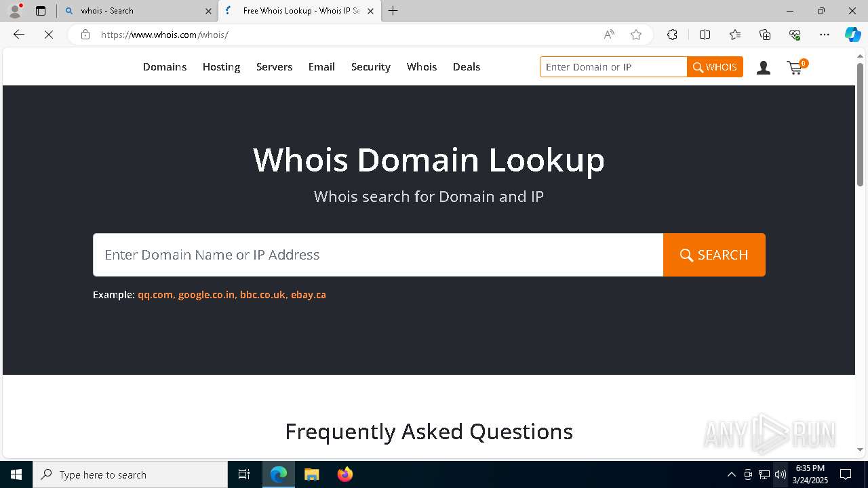Enable Split screen from the toolbar

(x=705, y=35)
